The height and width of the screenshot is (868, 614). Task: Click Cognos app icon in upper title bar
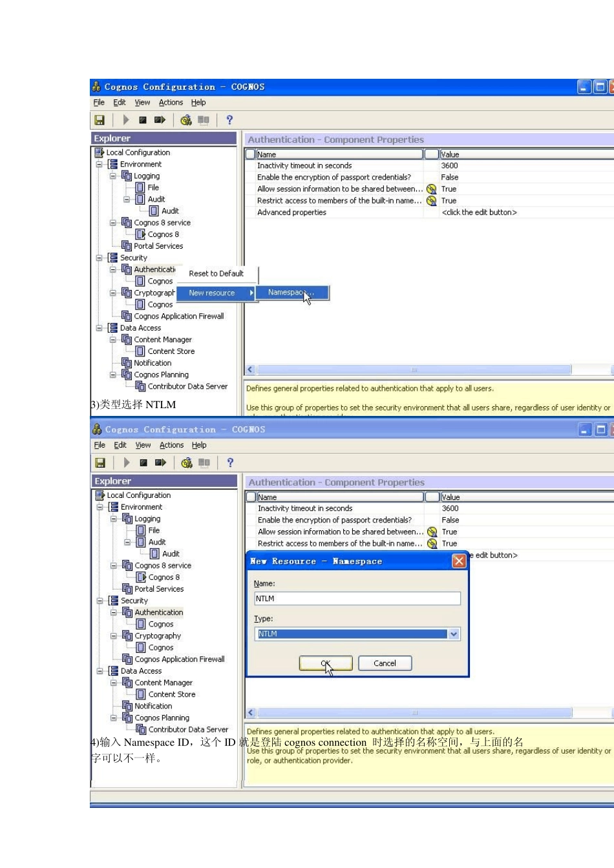[x=96, y=87]
